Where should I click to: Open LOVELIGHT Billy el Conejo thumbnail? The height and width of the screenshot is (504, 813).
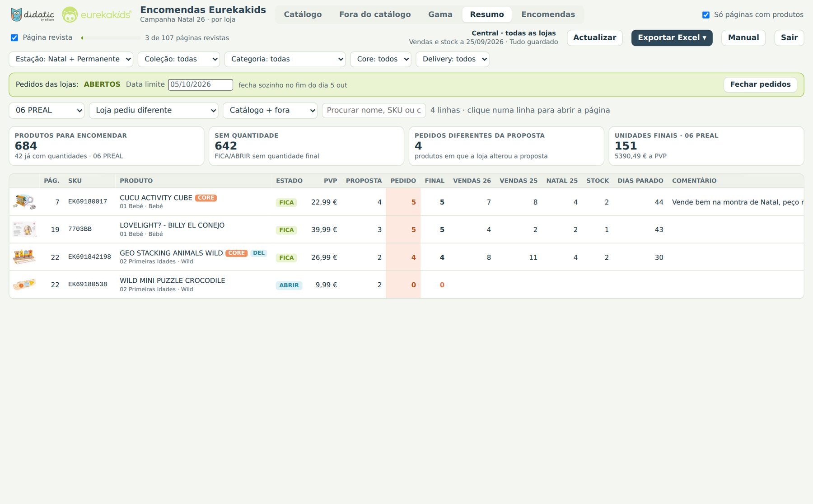click(24, 229)
